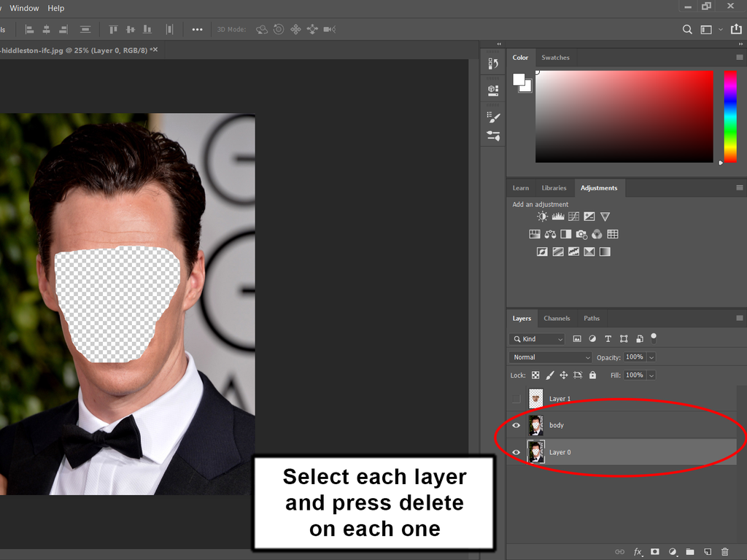
Task: Expand the Opacity dropdown arrow
Action: [x=651, y=357]
